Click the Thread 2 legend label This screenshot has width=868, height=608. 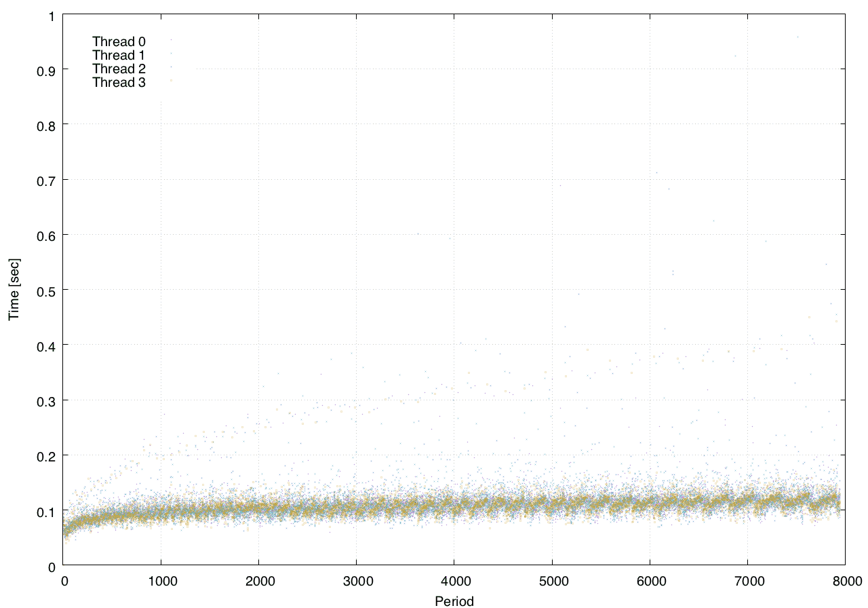(119, 69)
